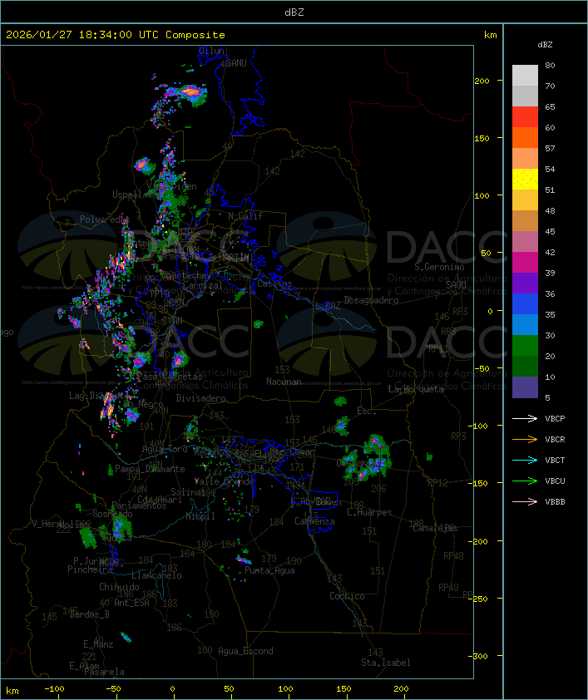Screen dimensions: 588x700
Task: Click the green VBCU arrow icon
Action: (525, 481)
